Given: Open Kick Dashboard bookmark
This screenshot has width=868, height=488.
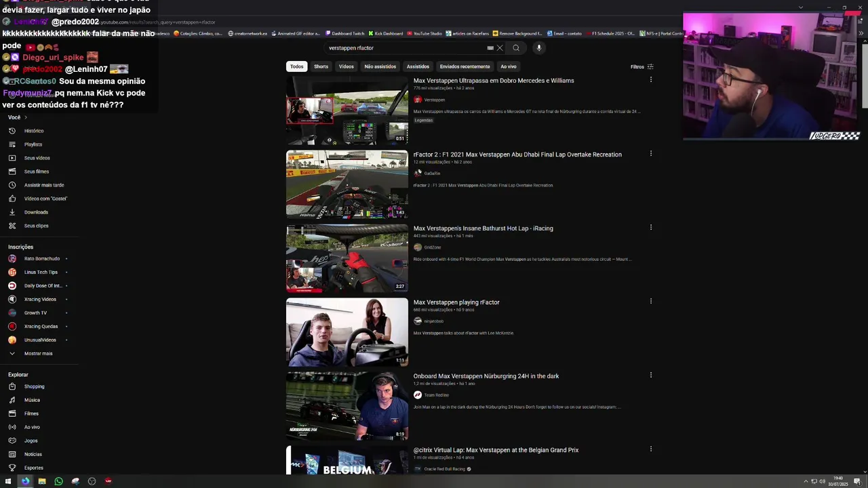Looking at the screenshot, I should click(x=385, y=33).
